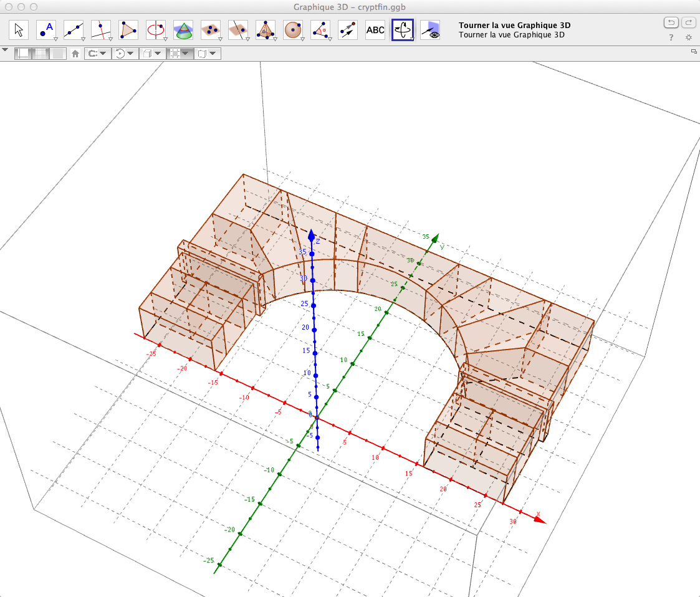Image resolution: width=700 pixels, height=597 pixels.
Task: Toggle axes display in style bar
Action: click(22, 54)
